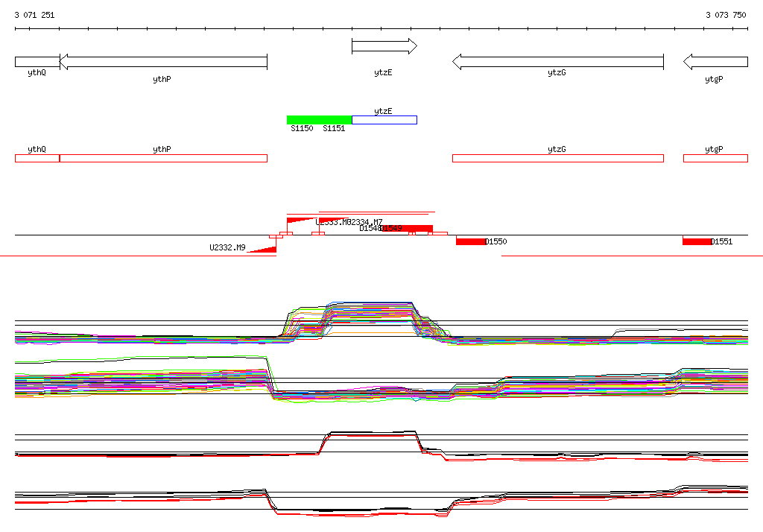Select the ytgP gene arrow
Screen dimensions: 763x532
[x=715, y=62]
